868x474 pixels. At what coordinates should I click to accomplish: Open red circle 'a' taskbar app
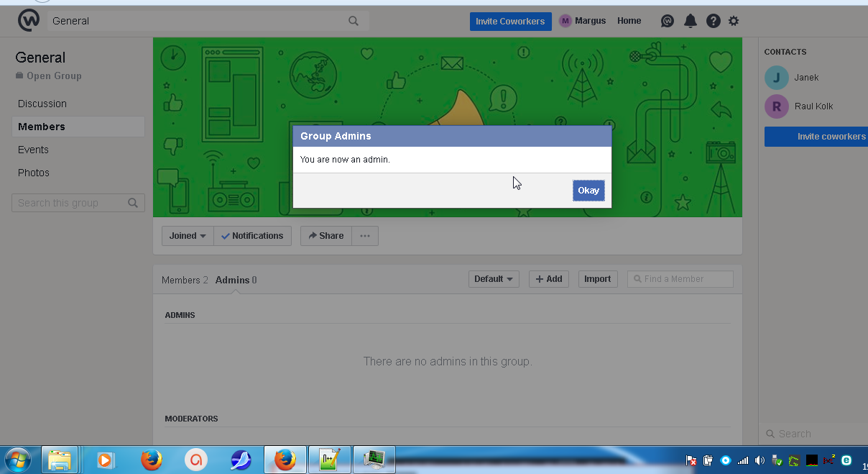pyautogui.click(x=195, y=459)
